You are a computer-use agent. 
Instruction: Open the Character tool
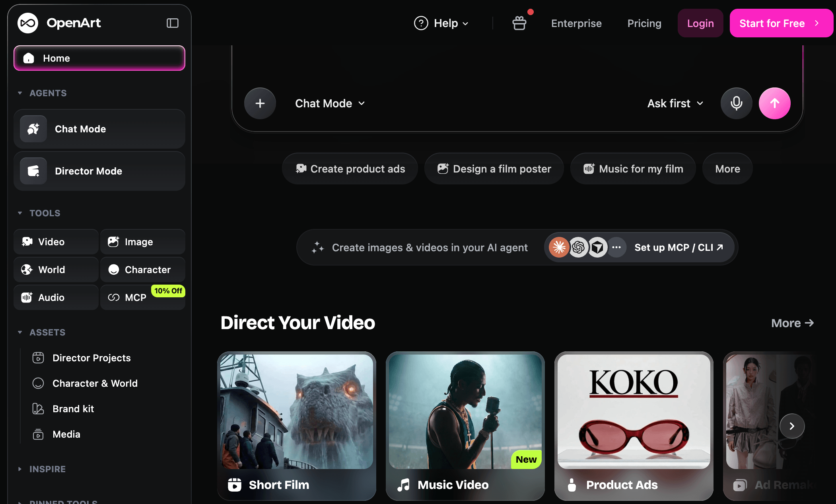(143, 269)
